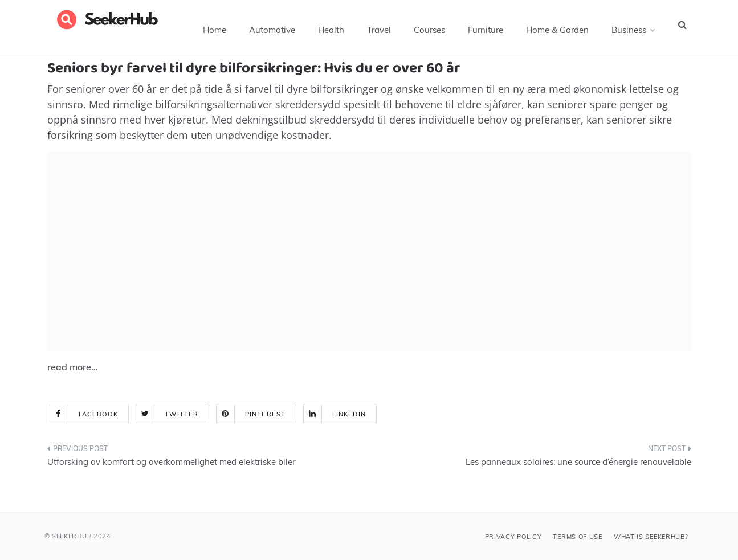Screen dimensions: 738x560
Task: Click the Previous Post arrow icon
Action: pos(49,449)
